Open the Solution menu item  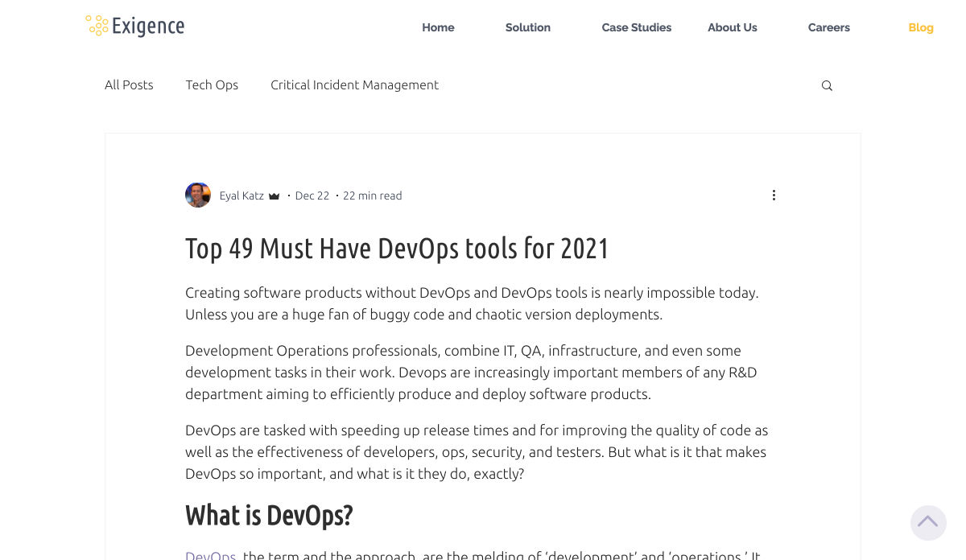tap(528, 27)
